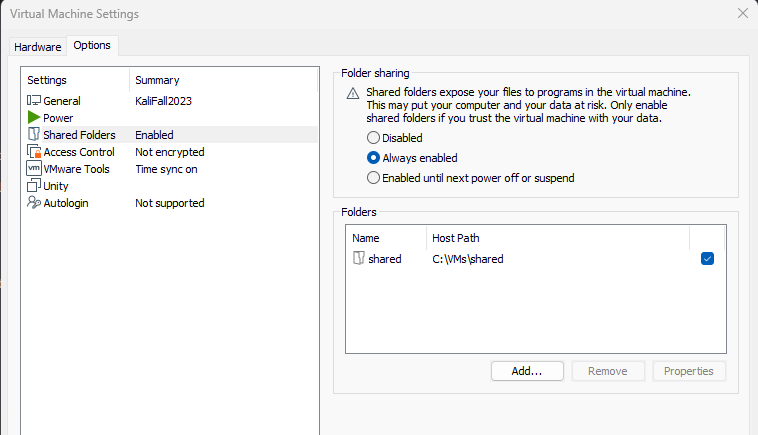Click the General monitor icon
758x435 pixels.
pyautogui.click(x=34, y=101)
